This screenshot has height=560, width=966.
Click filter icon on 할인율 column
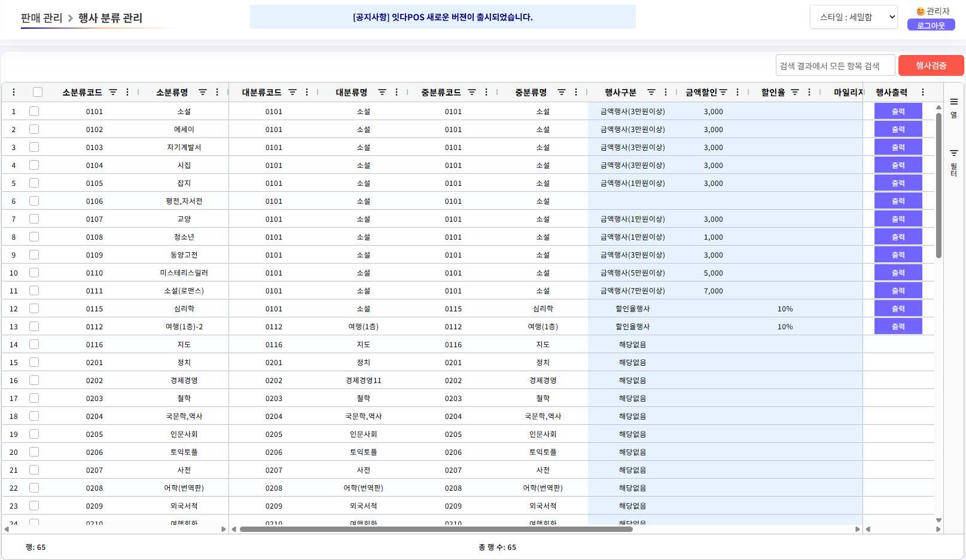pyautogui.click(x=795, y=92)
